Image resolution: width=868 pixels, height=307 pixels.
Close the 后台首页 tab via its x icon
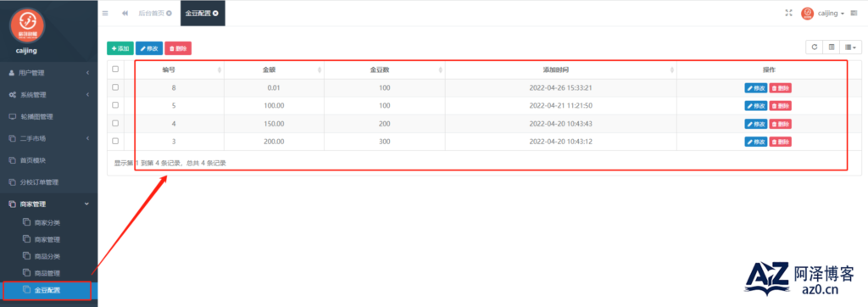tap(169, 14)
